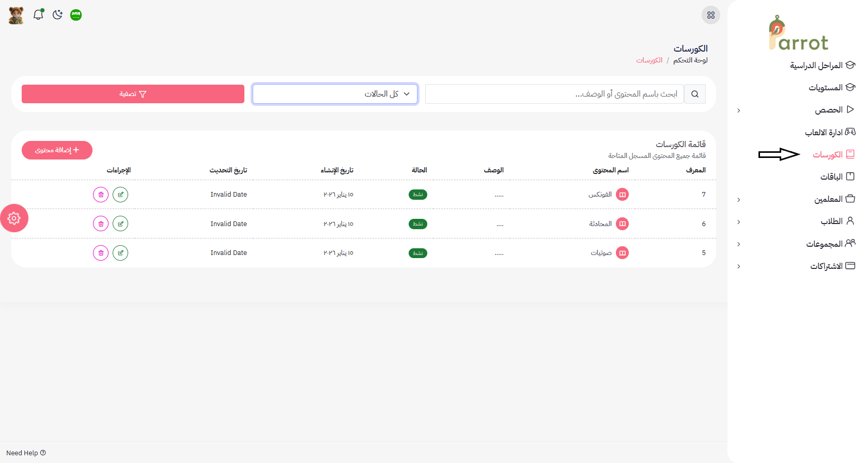Open the كل الحالات status dropdown

335,94
